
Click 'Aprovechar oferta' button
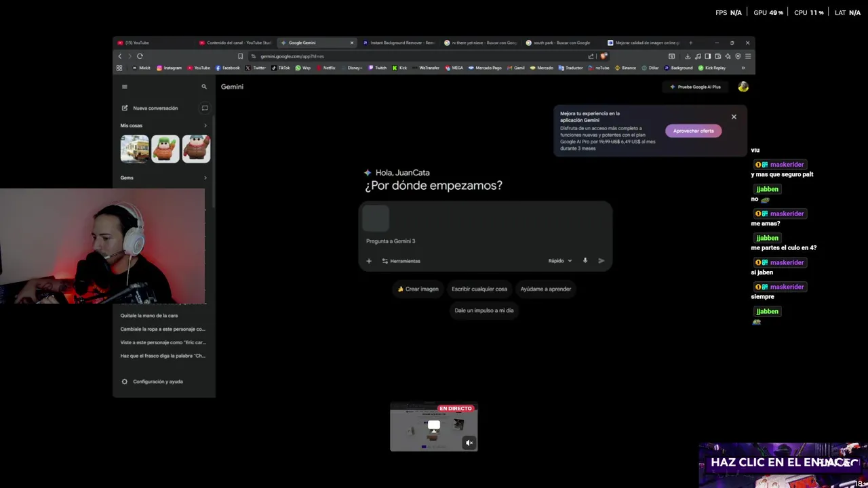coord(693,131)
